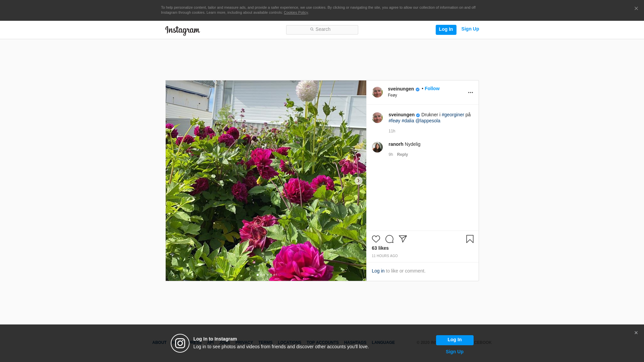Image resolution: width=644 pixels, height=362 pixels.
Task: Click the blue Log In header button
Action: [x=446, y=29]
